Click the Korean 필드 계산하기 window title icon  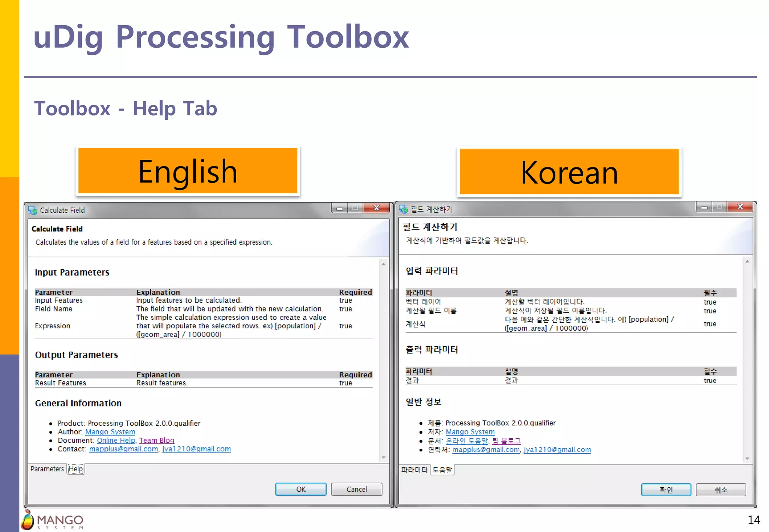coord(403,209)
